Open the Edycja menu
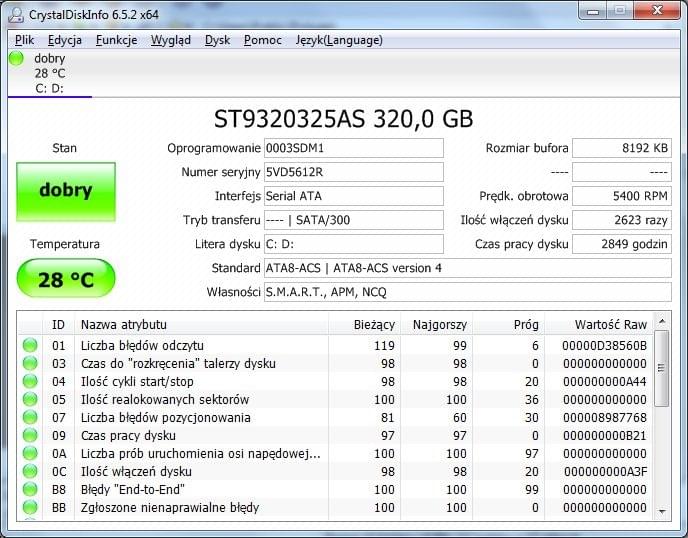 click(64, 40)
